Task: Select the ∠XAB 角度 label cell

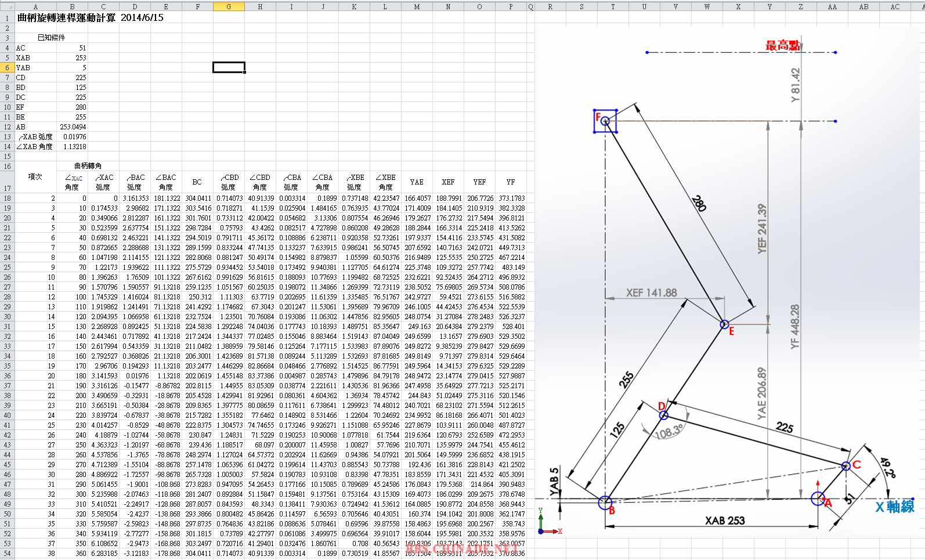Action: [x=35, y=146]
